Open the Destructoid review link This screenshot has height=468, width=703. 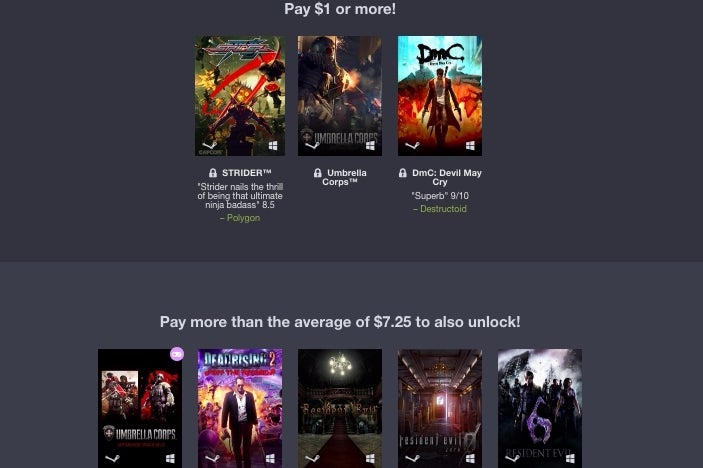click(440, 209)
